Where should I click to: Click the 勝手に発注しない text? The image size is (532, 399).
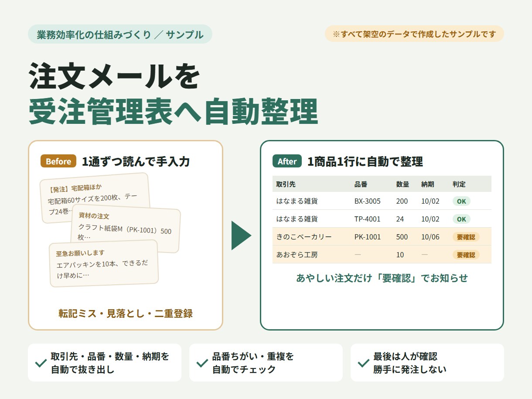click(x=410, y=369)
